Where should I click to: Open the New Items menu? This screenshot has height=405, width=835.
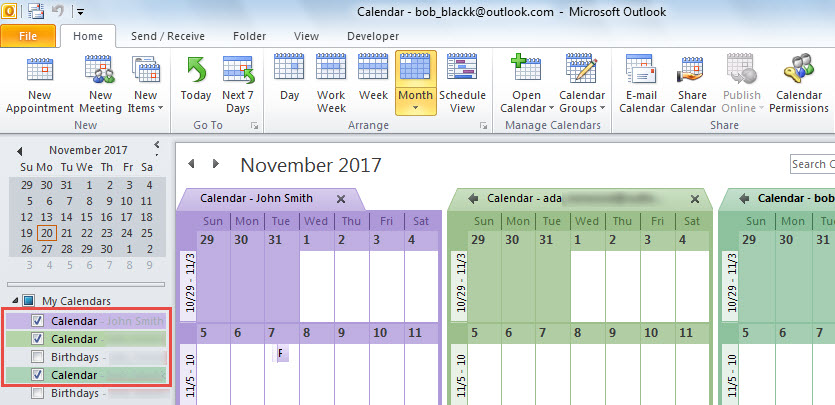point(145,84)
